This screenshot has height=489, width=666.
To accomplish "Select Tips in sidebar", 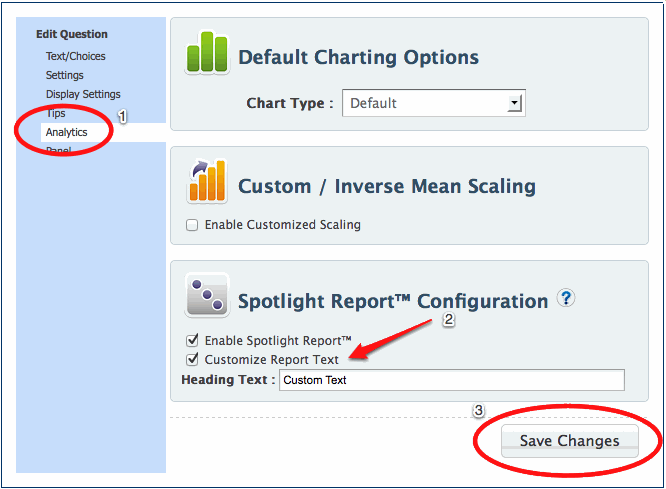I will coord(56,113).
